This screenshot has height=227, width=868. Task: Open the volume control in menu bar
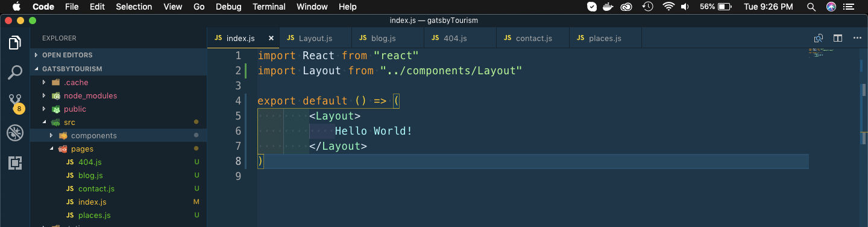click(685, 7)
